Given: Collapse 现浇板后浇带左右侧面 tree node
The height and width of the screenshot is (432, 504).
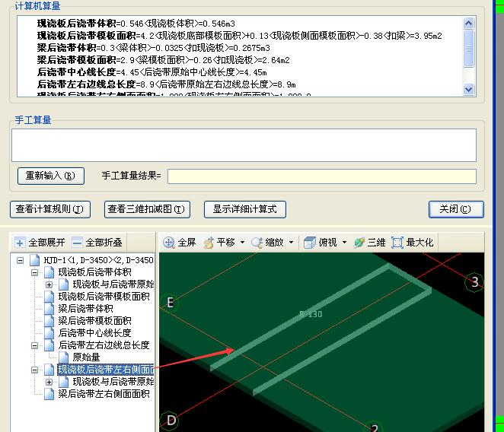Looking at the screenshot, I should click(x=34, y=370).
